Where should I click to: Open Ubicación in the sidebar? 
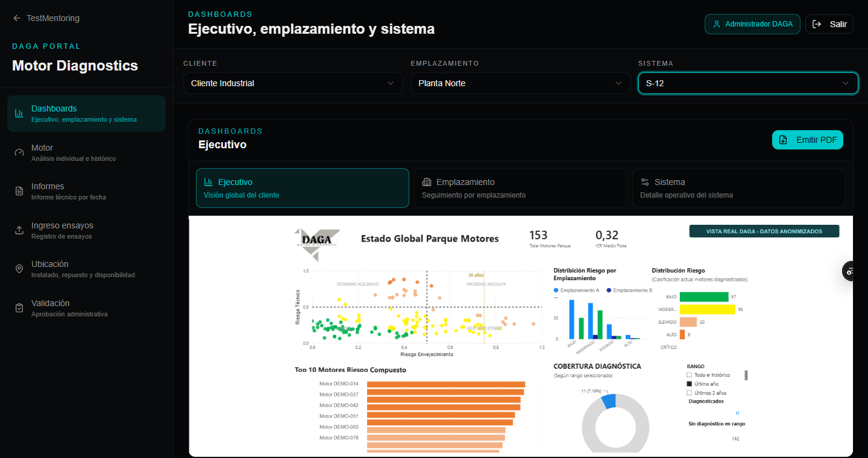(x=86, y=269)
